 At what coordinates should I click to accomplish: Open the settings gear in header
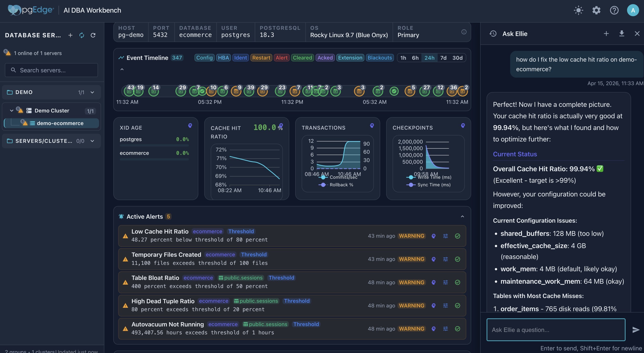(x=596, y=10)
